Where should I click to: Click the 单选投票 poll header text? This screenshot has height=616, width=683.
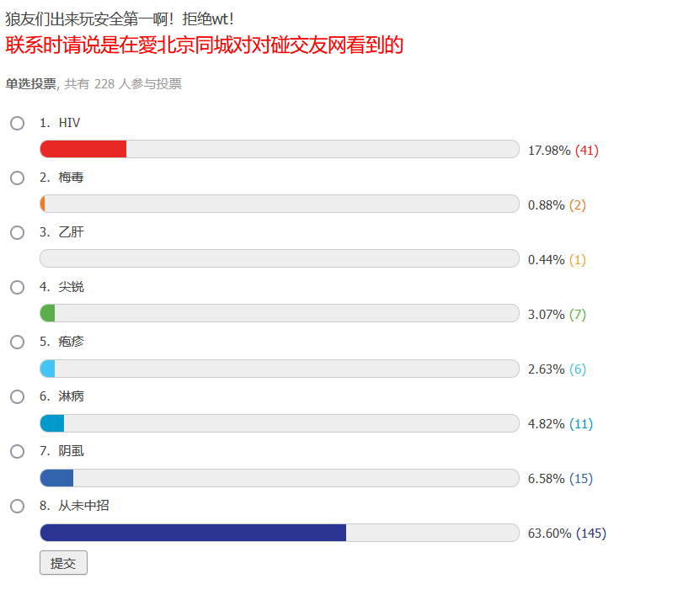(x=31, y=83)
